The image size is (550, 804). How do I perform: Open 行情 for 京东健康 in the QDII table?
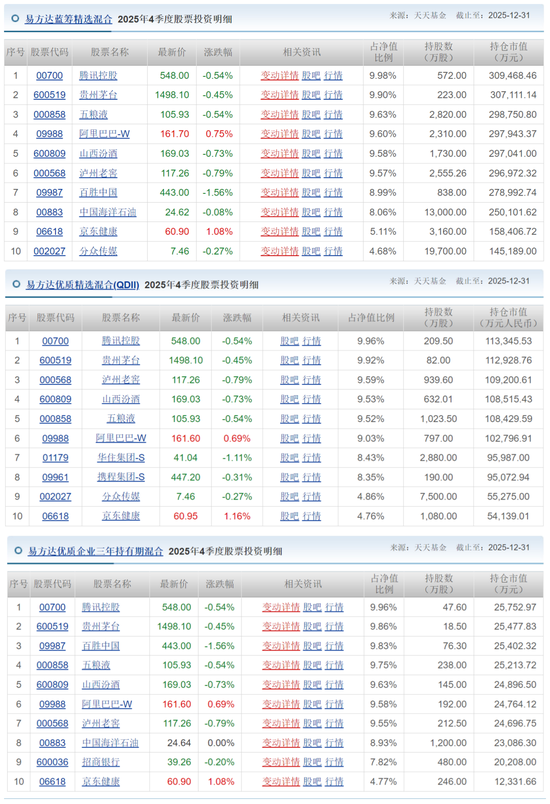[312, 516]
